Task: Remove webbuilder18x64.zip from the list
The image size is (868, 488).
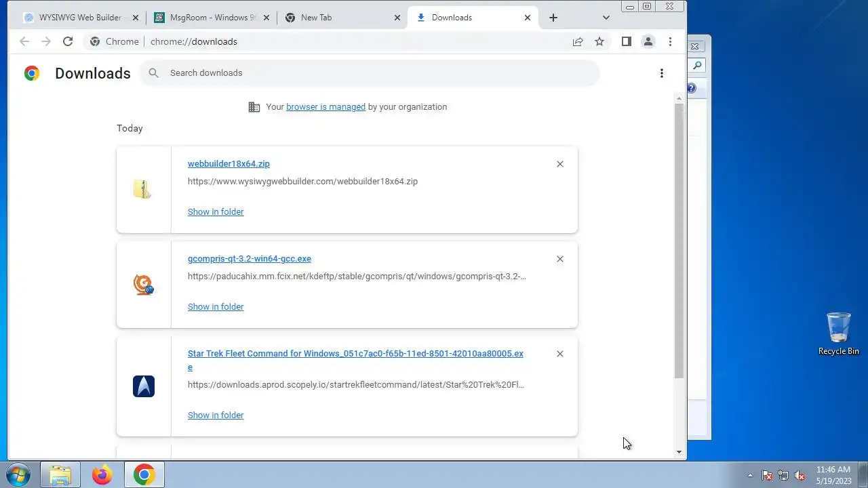Action: click(x=560, y=164)
